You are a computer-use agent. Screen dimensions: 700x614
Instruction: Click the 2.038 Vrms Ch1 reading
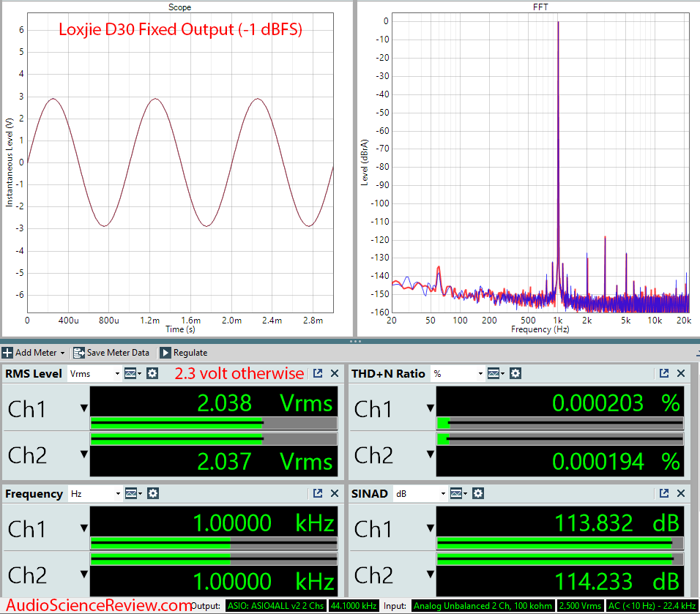265,403
